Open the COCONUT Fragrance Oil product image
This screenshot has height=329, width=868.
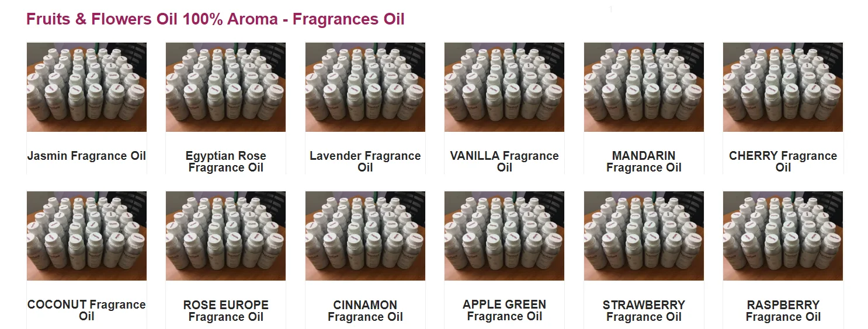point(86,236)
